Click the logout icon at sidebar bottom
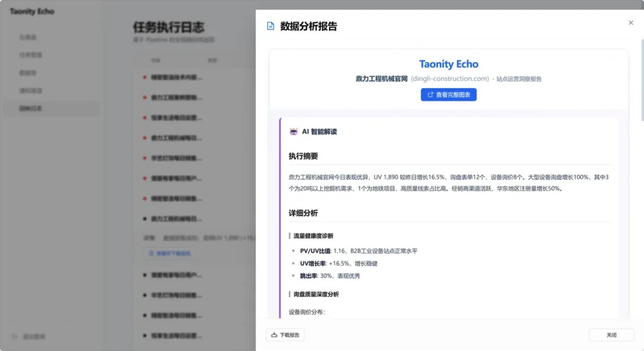The height and width of the screenshot is (351, 644). 14,336
